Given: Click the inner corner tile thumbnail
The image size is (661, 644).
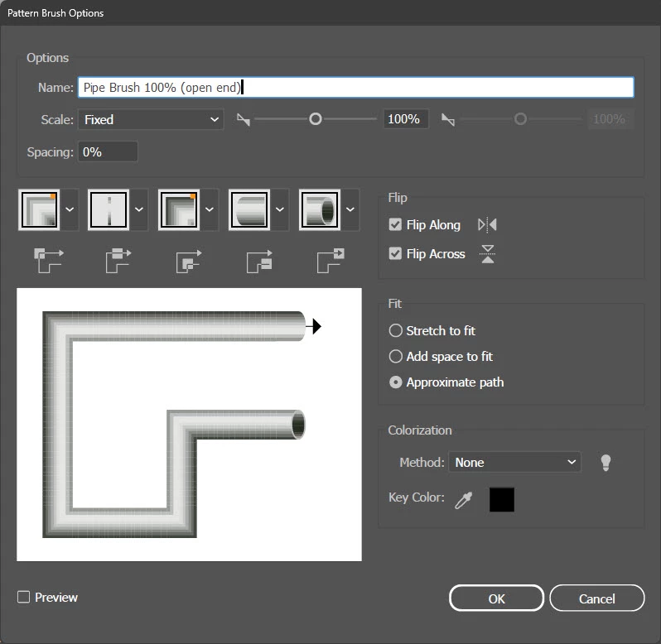Looking at the screenshot, I should tap(179, 209).
